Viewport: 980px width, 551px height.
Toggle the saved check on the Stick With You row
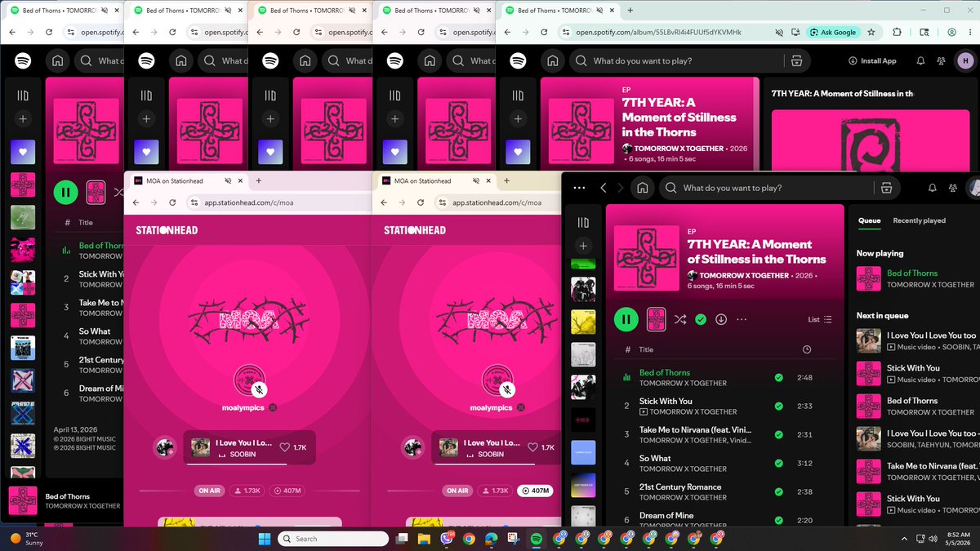778,407
